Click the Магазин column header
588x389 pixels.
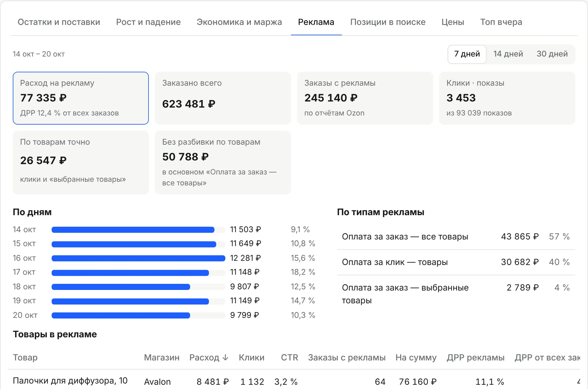(162, 358)
